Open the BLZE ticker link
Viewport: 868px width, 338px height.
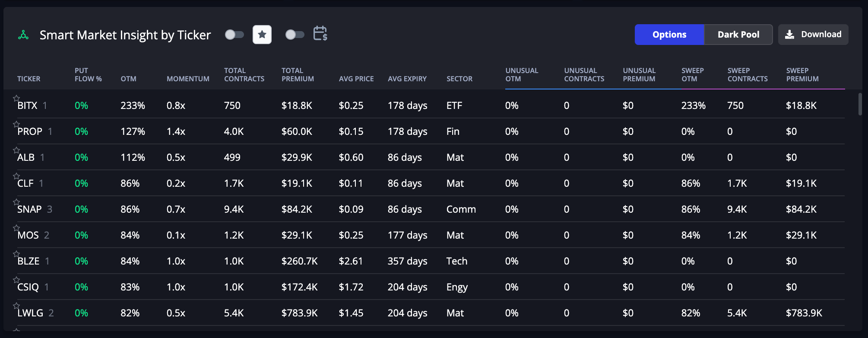[29, 261]
